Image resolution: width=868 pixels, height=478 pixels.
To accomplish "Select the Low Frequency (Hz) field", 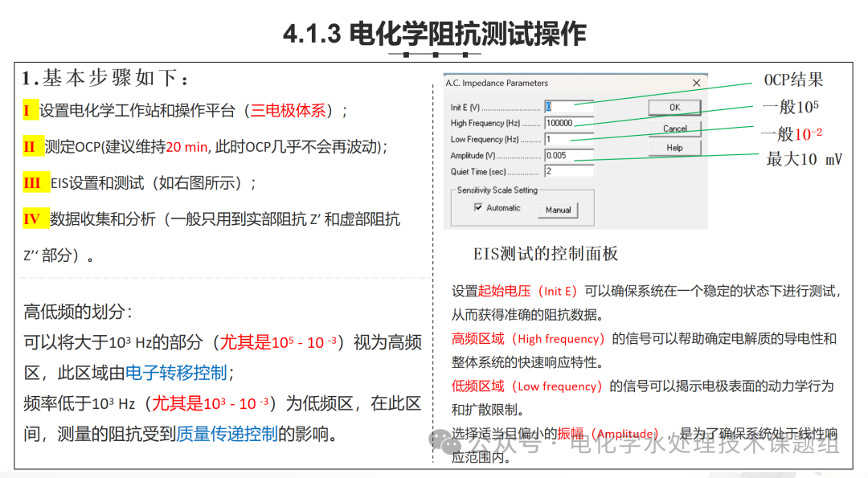I will tap(569, 139).
